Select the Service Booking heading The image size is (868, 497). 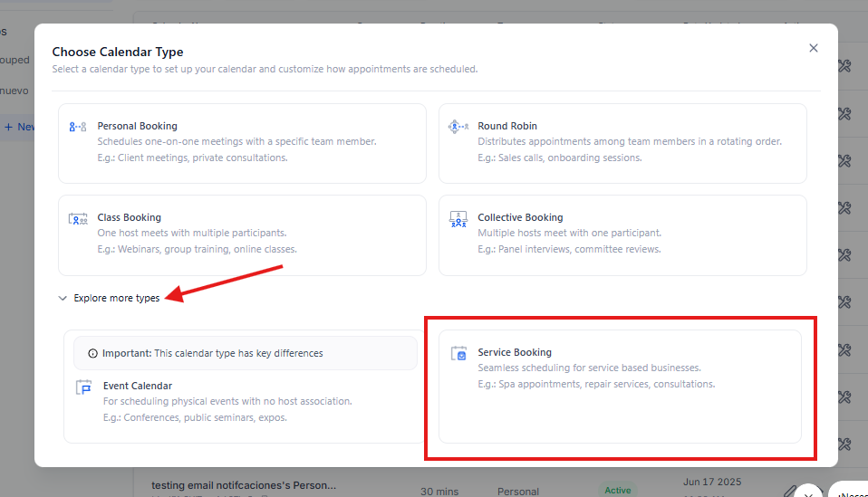(515, 352)
